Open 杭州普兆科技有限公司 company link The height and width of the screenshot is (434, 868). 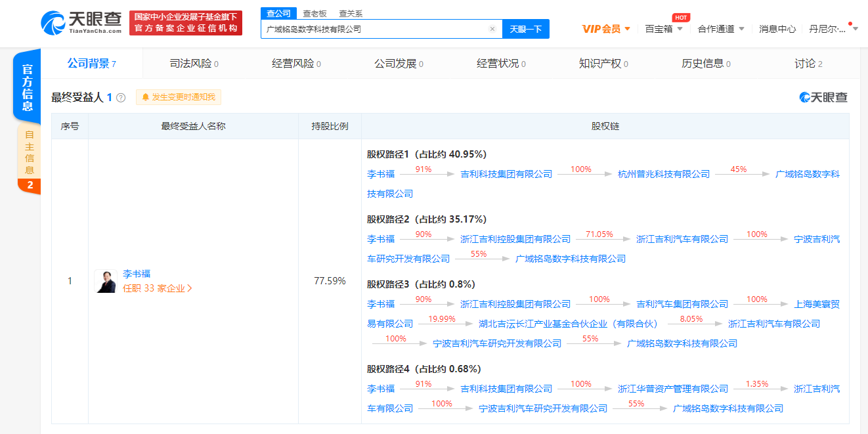click(664, 174)
